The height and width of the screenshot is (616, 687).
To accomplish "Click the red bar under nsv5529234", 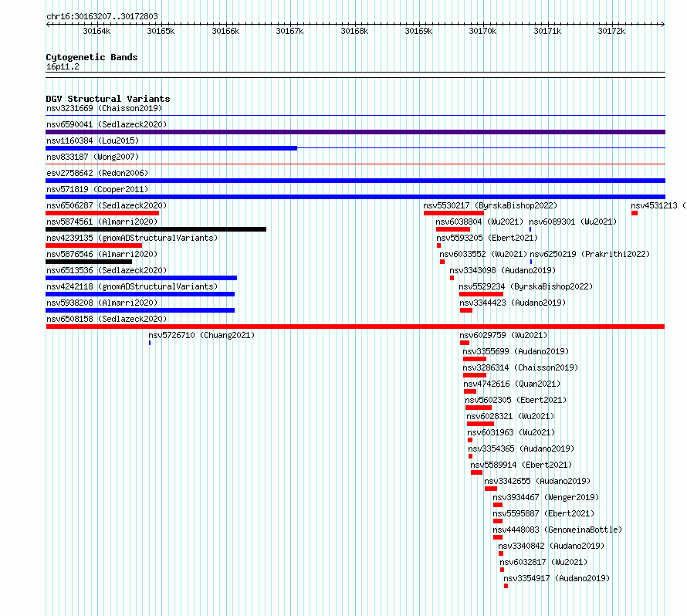I will 481,294.
